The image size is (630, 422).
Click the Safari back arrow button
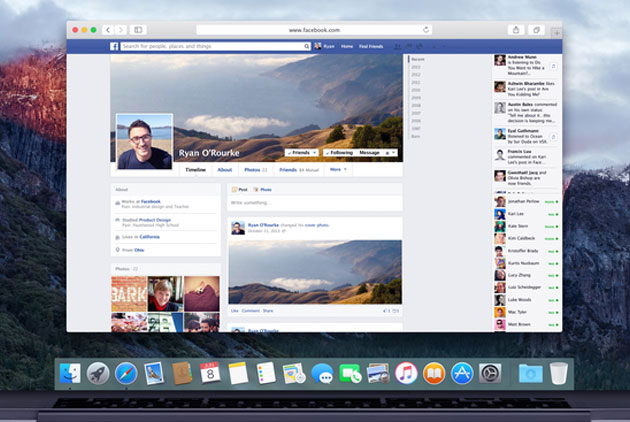tap(108, 30)
